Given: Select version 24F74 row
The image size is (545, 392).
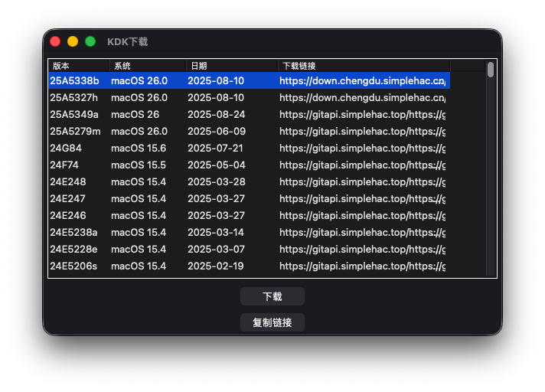Looking at the screenshot, I should pos(250,165).
